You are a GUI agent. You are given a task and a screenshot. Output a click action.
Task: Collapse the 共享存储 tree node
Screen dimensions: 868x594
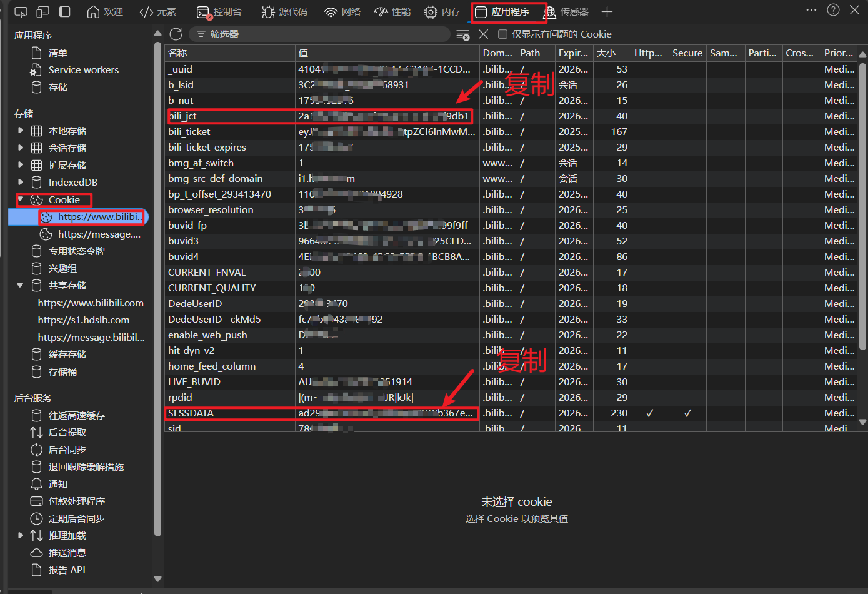pos(21,285)
